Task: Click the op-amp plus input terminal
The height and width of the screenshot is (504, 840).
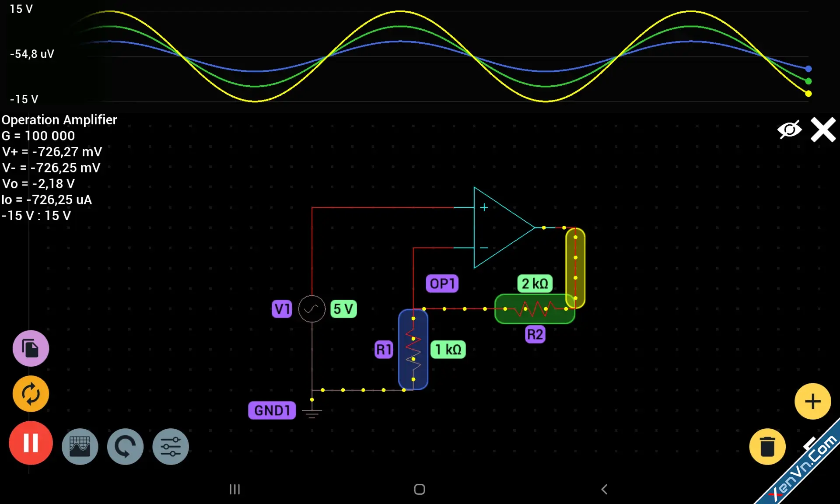Action: coord(484,207)
